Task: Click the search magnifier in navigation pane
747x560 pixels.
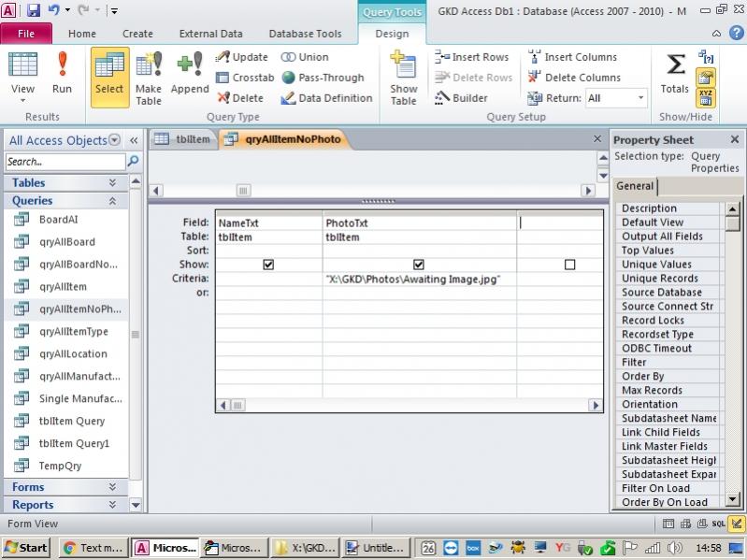Action: [134, 162]
